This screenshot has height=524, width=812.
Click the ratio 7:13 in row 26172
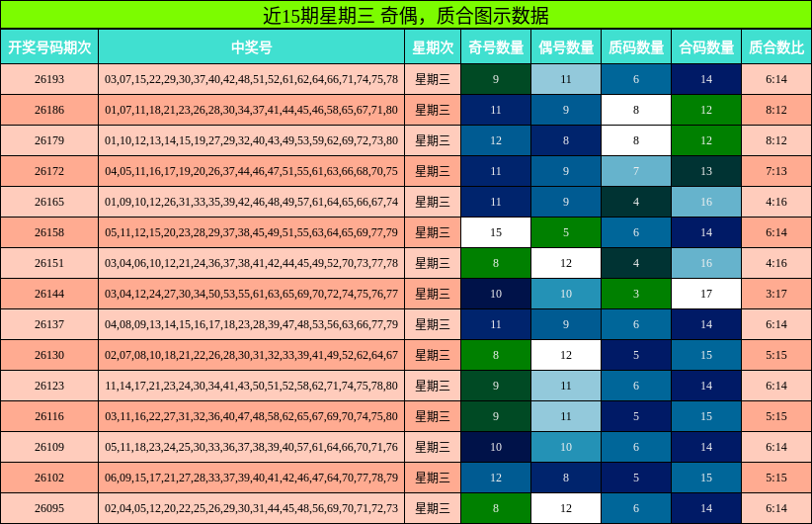coord(776,171)
